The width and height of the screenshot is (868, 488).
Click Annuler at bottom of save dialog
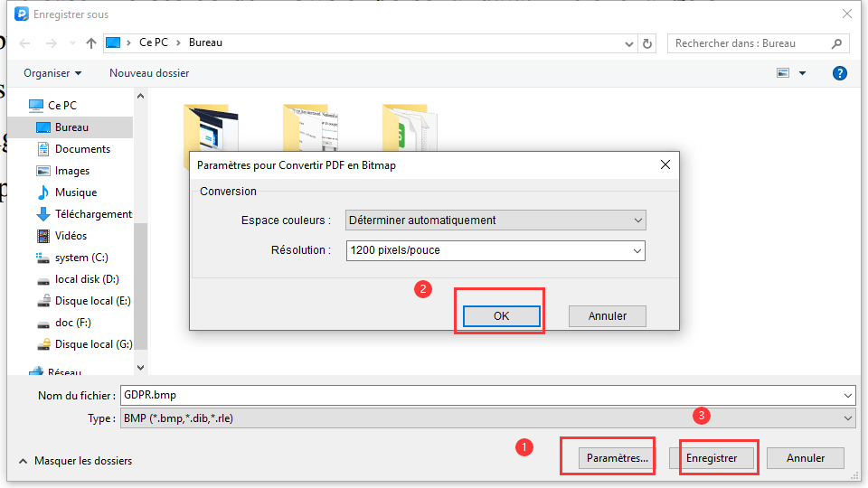point(806,458)
